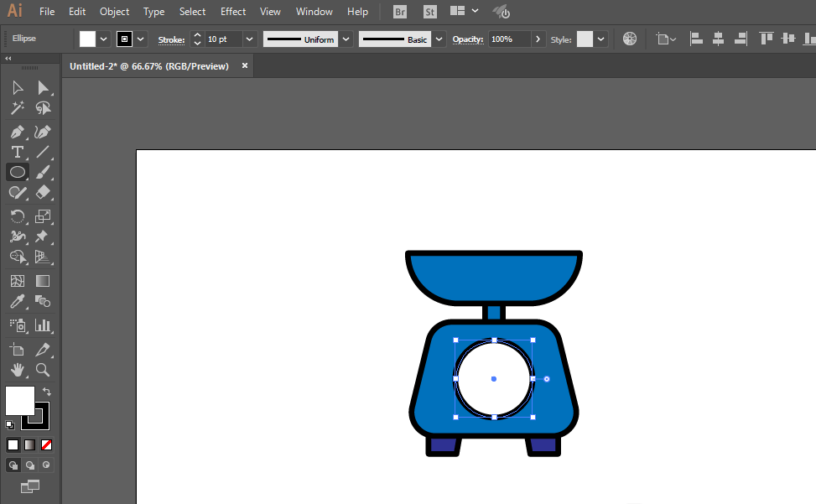The image size is (816, 504).
Task: Align selection to vertical center
Action: 788,39
